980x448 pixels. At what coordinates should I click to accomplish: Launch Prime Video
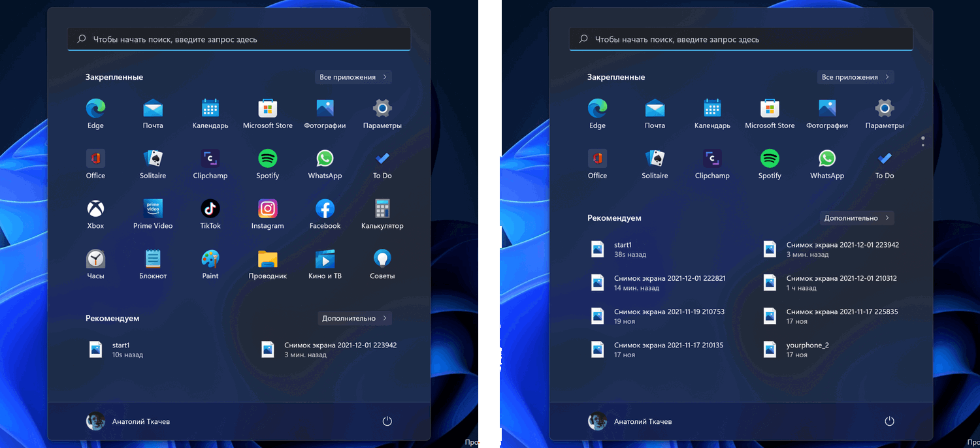(153, 215)
